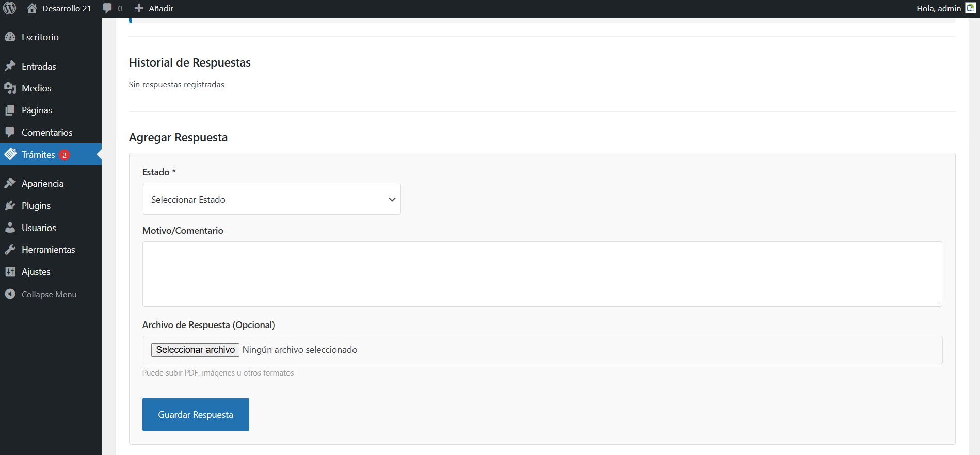Click the Medios media icon
This screenshot has height=455, width=980.
[x=10, y=88]
